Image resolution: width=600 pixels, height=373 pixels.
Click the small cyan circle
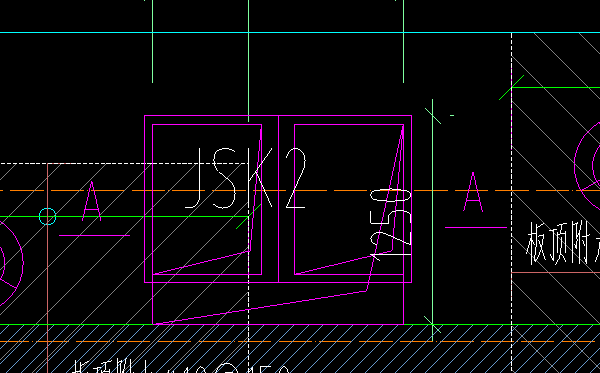tap(47, 217)
